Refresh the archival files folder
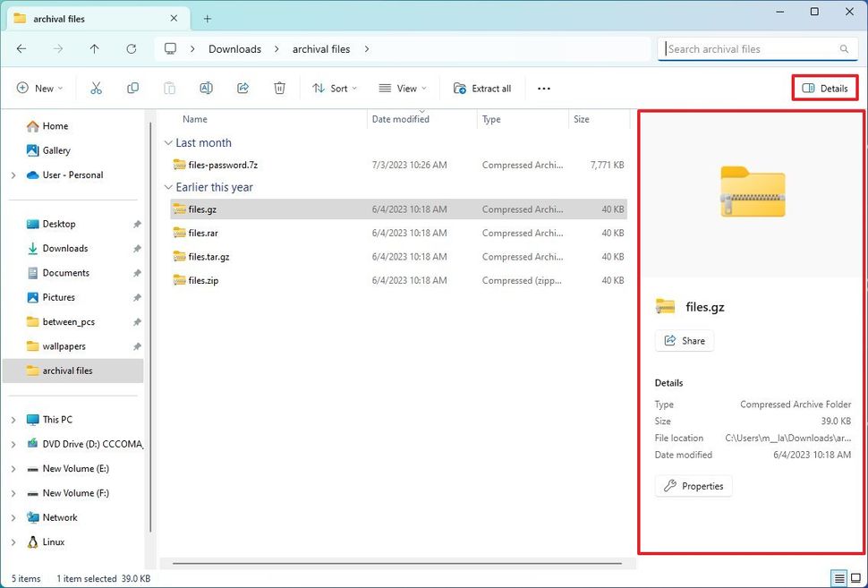868x588 pixels. pos(131,49)
